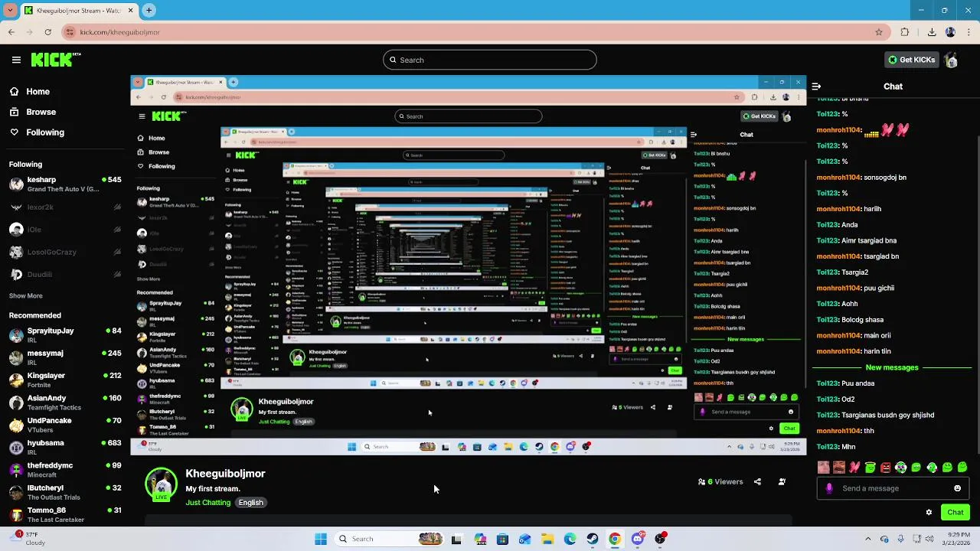Open Chrome downloads icon
This screenshot has height=551, width=980.
tap(932, 32)
